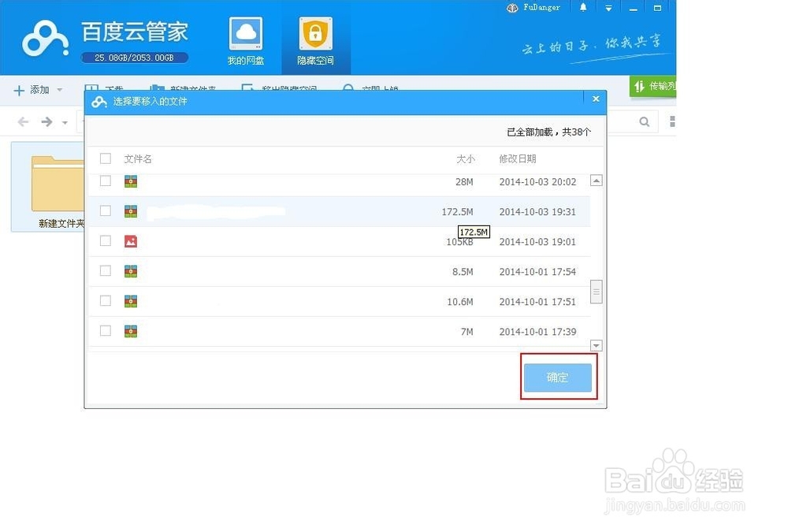Image resolution: width=788 pixels, height=532 pixels.
Task: Maximize the 百度云管家 window
Action: pos(657,8)
